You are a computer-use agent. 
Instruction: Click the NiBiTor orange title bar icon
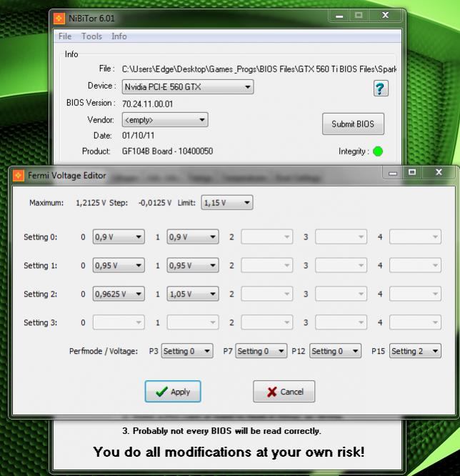[x=59, y=18]
